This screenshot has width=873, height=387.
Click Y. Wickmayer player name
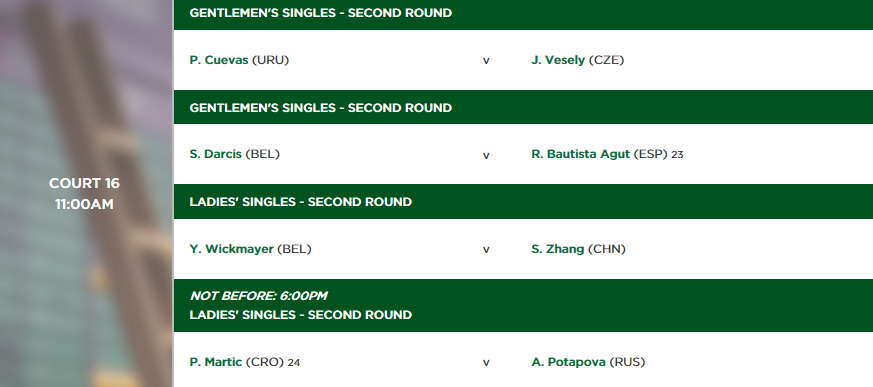point(232,249)
